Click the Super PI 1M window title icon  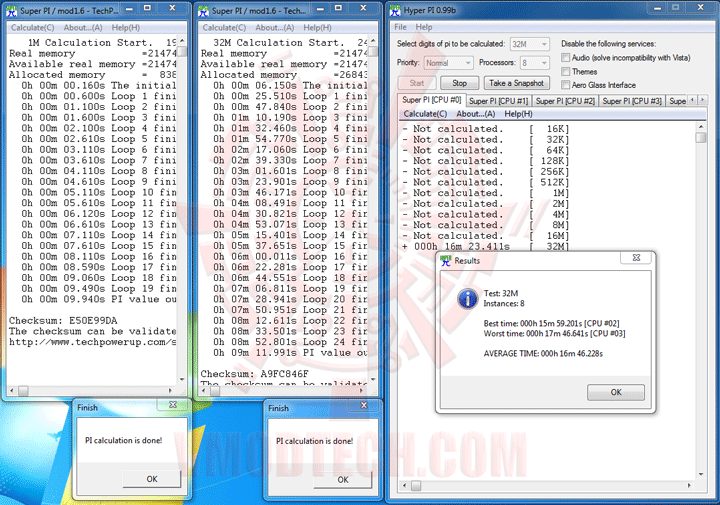point(12,11)
